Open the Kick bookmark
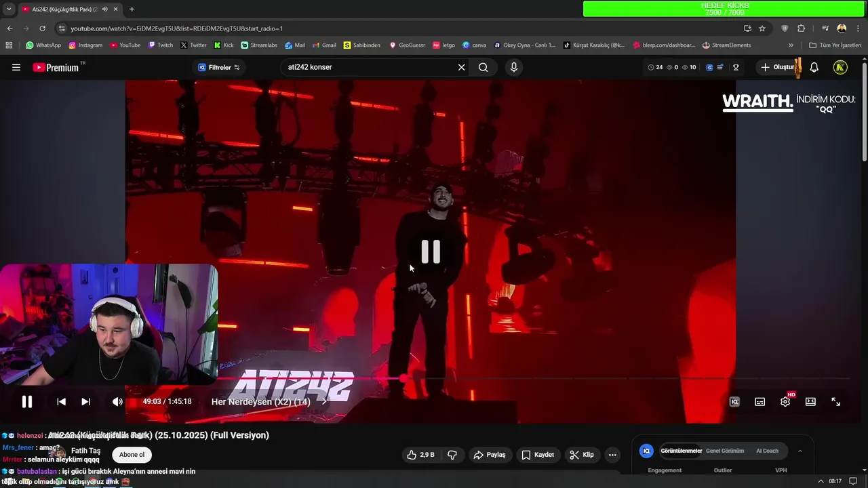 [x=224, y=45]
